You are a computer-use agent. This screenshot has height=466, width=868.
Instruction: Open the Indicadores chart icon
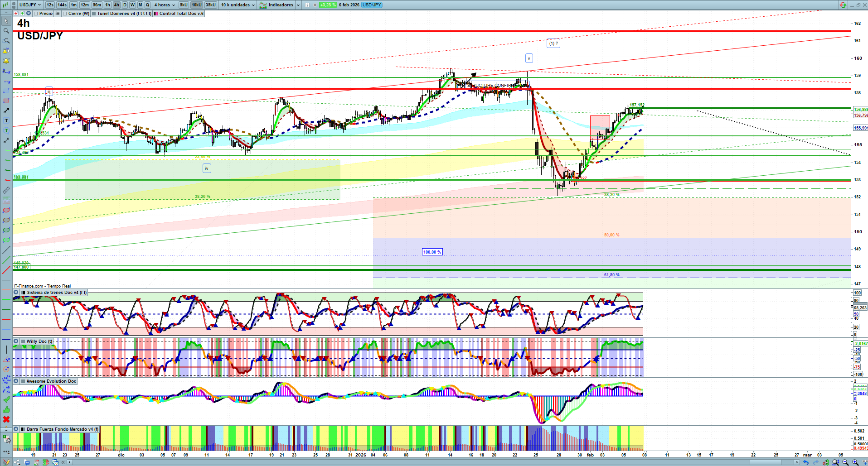[x=263, y=5]
